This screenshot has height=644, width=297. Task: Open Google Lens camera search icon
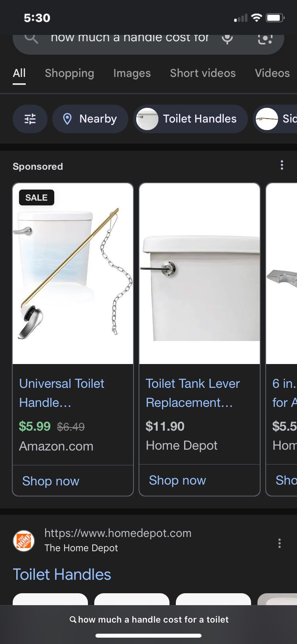[x=265, y=39]
